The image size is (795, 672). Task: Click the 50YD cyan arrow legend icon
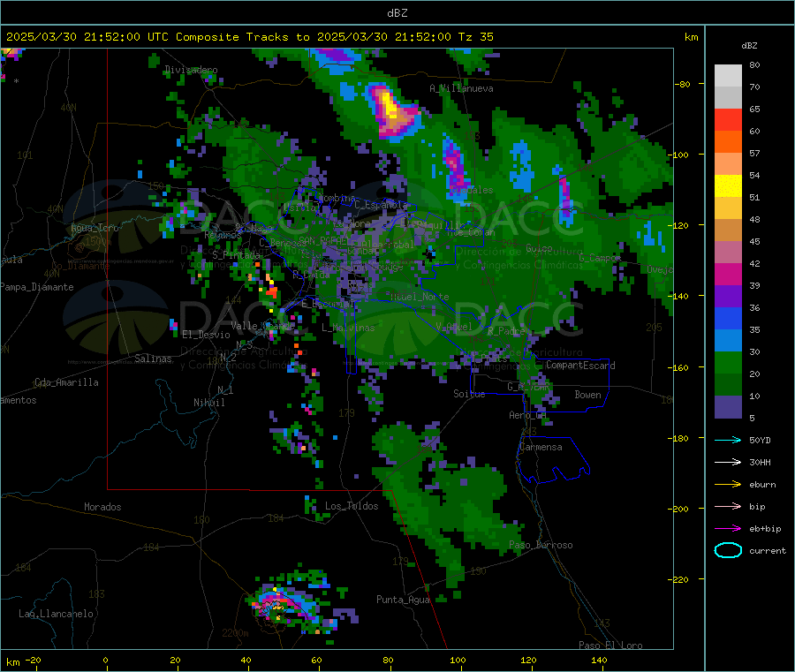(728, 440)
